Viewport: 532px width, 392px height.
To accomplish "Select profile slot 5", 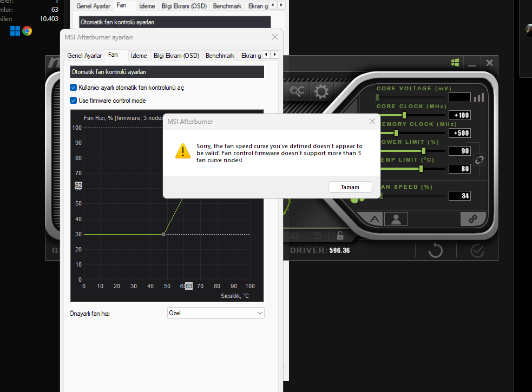I will click(318, 235).
